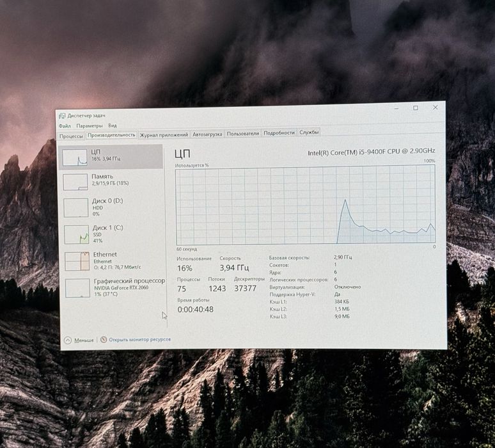The image size is (495, 448).
Task: Click the Память label in sidebar
Action: pyautogui.click(x=102, y=176)
